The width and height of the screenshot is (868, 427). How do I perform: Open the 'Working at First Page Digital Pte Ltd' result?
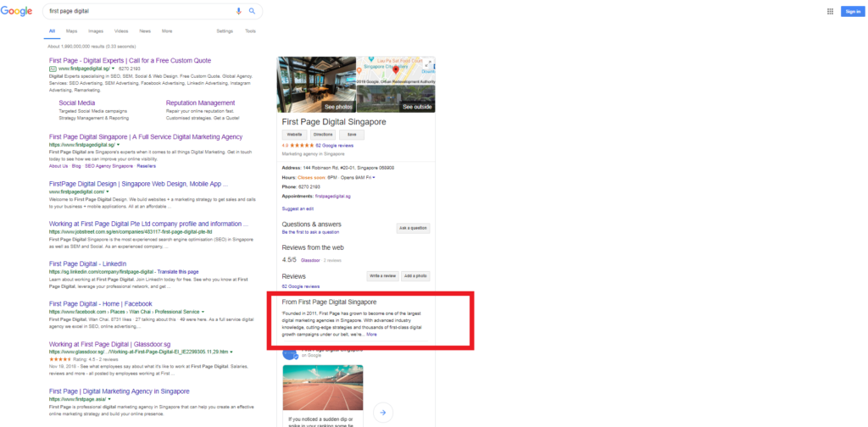click(x=148, y=224)
